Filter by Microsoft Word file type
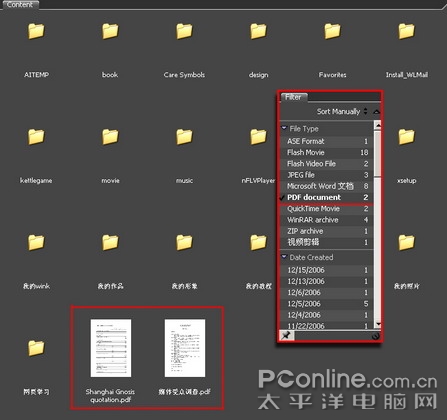Screen dimensions: 447x420 [326, 186]
